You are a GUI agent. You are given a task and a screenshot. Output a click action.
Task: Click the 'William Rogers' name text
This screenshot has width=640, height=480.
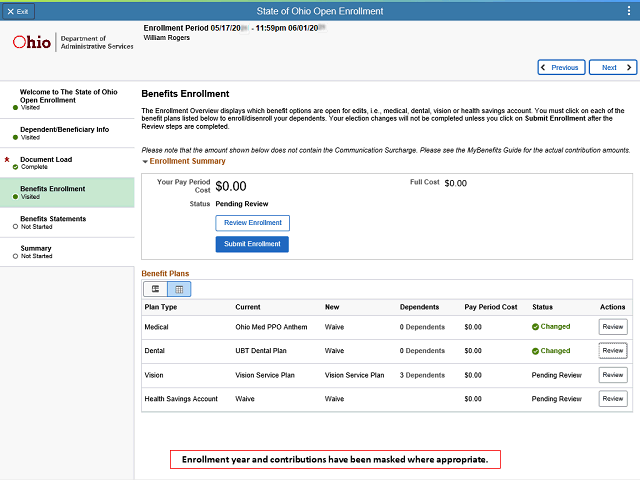(167, 38)
